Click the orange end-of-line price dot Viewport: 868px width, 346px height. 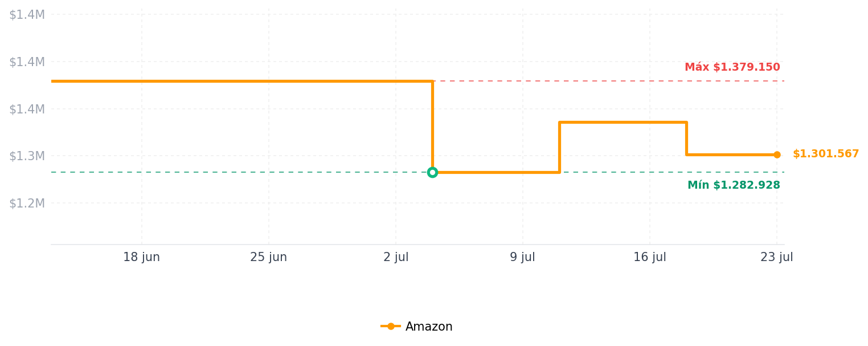(777, 154)
